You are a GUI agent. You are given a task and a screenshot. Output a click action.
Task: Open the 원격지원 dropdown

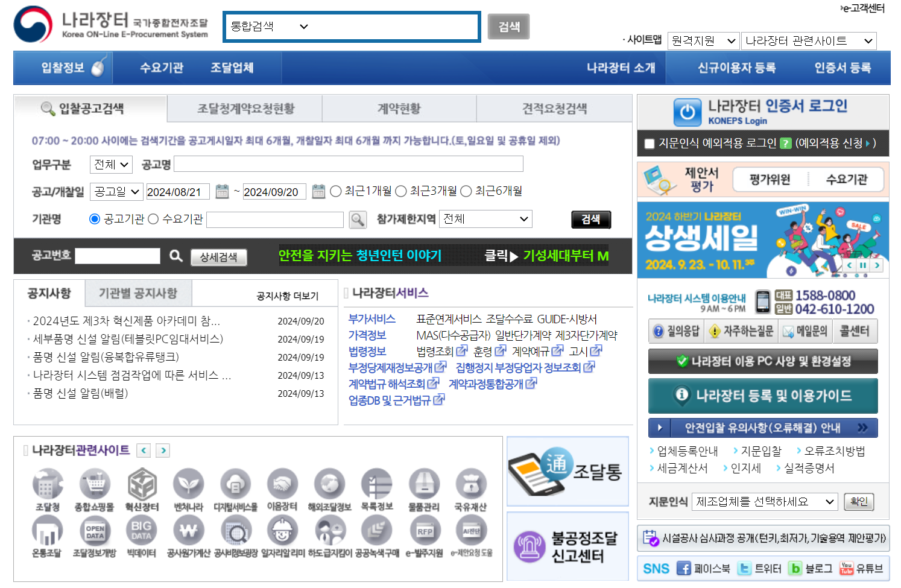coord(704,41)
